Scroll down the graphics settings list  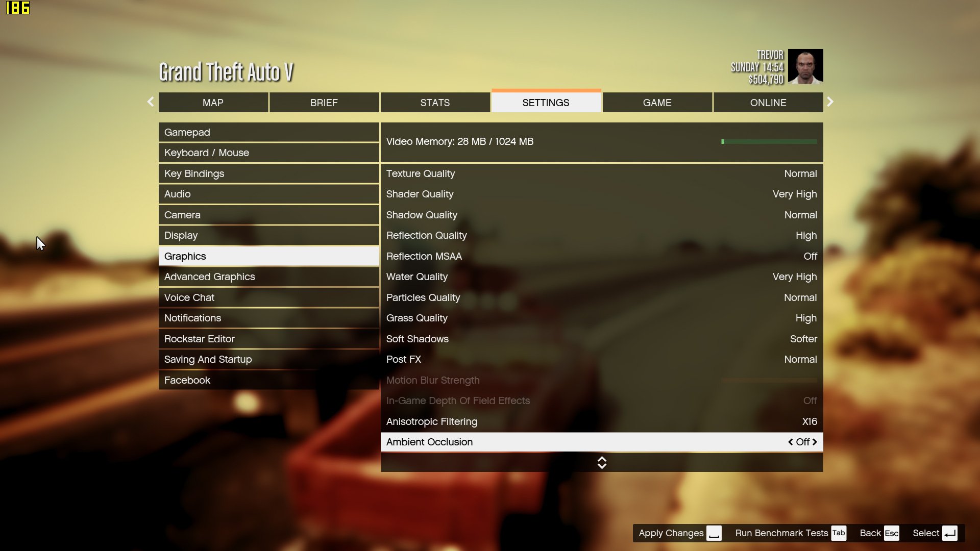[x=601, y=466]
